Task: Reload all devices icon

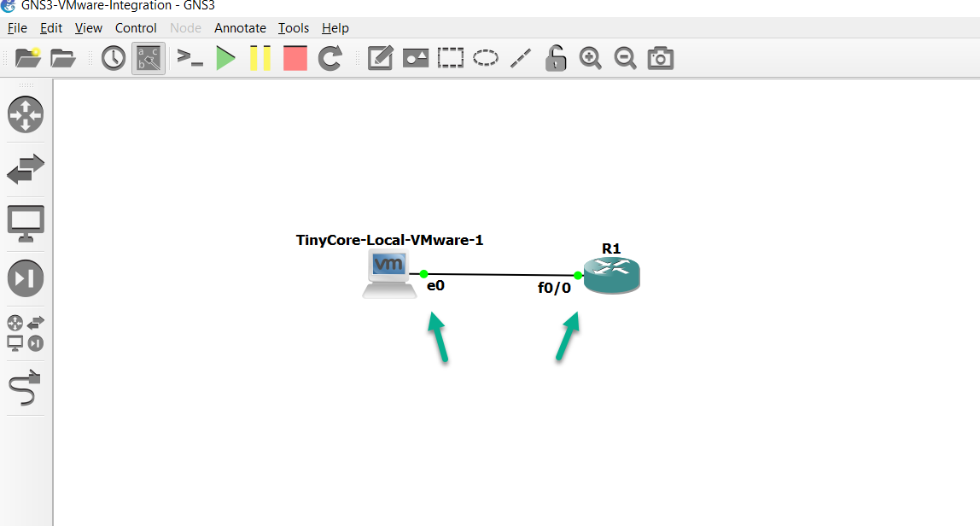Action: tap(330, 58)
